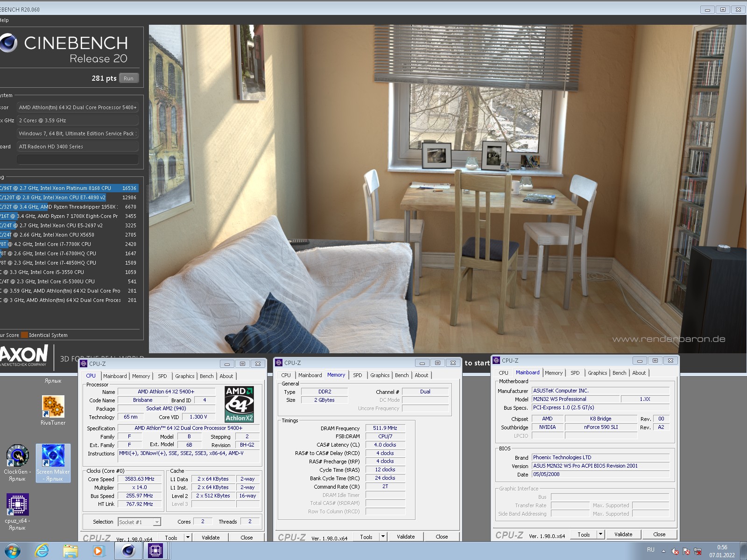Expand Tools dropdown arrow in CPU-Z CPU window

pyautogui.click(x=188, y=537)
